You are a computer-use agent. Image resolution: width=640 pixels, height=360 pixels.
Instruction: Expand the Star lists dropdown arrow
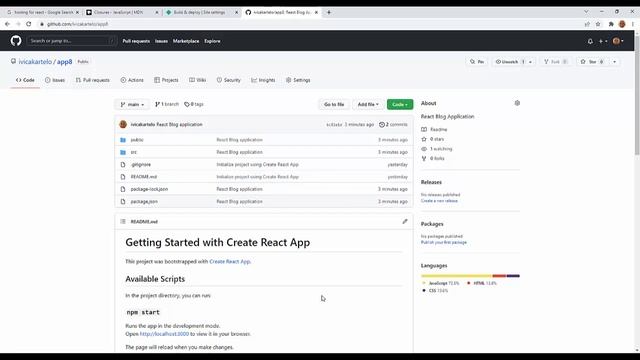(x=614, y=62)
